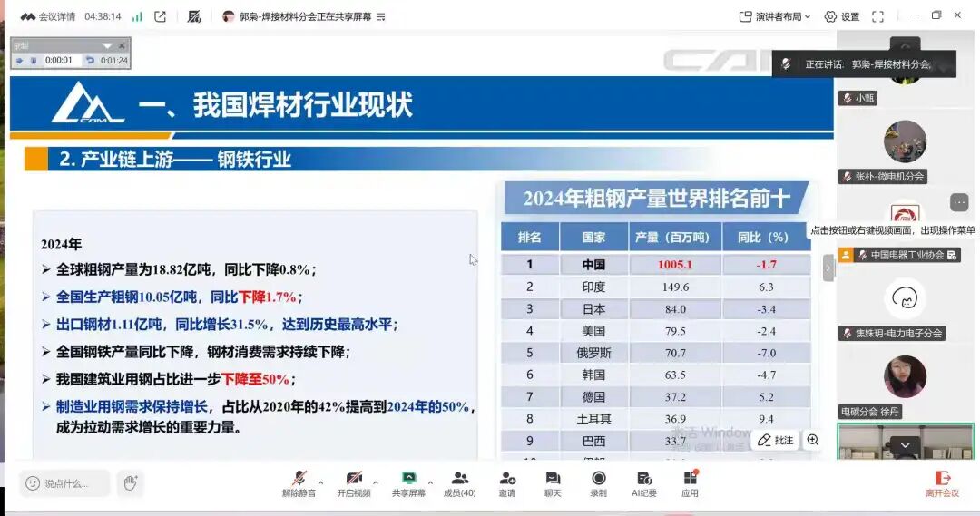Screen dimensions: 980x516
Task: Open the list icon beside sharing-screen title
Action: tap(381, 17)
